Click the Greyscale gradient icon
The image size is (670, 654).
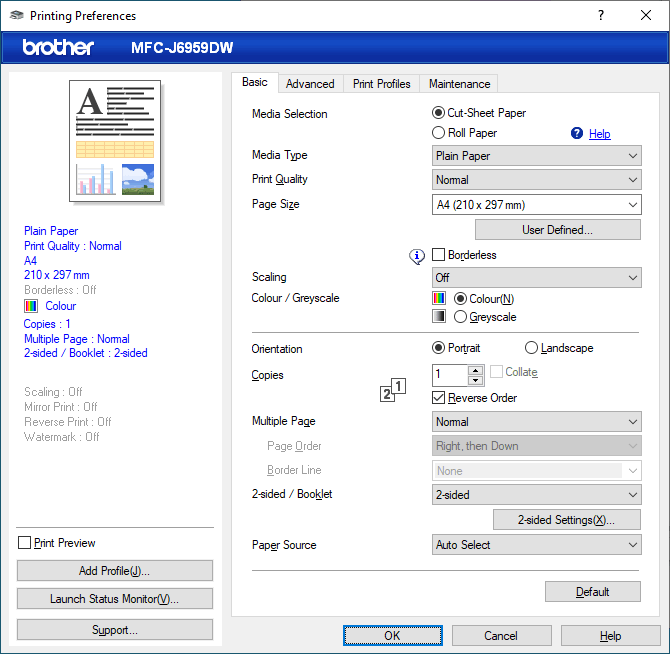(x=439, y=317)
